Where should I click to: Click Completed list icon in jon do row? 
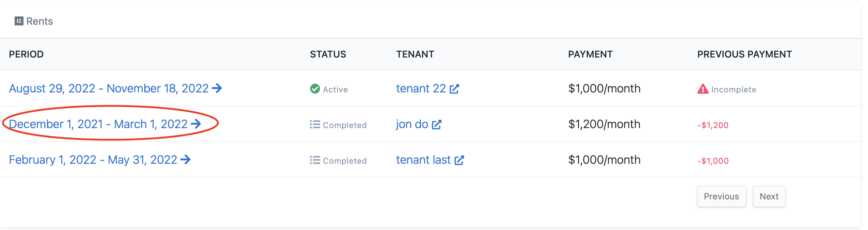coord(315,124)
